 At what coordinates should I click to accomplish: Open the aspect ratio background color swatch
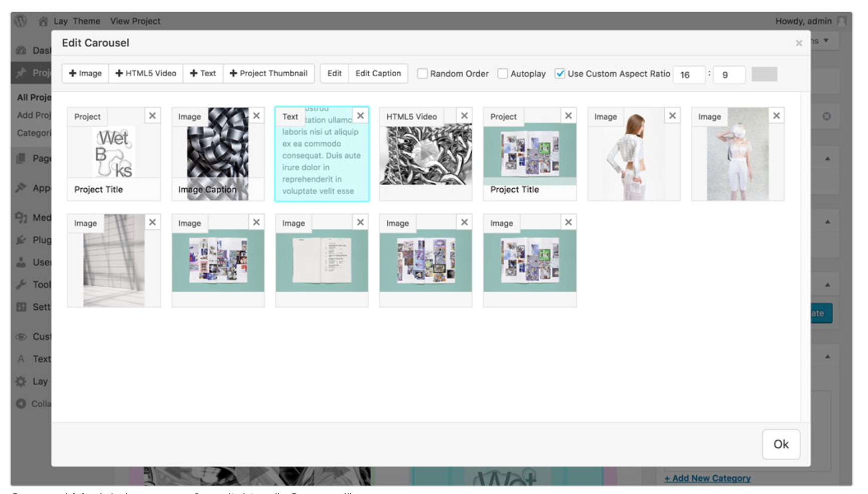(764, 74)
